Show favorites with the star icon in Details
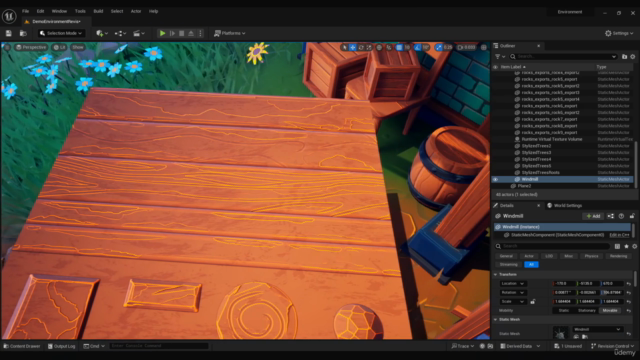 [x=626, y=246]
